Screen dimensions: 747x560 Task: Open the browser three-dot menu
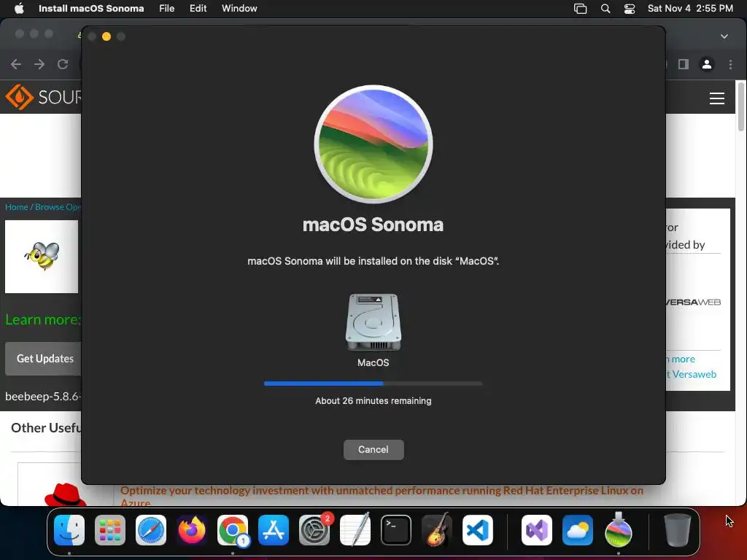point(731,64)
